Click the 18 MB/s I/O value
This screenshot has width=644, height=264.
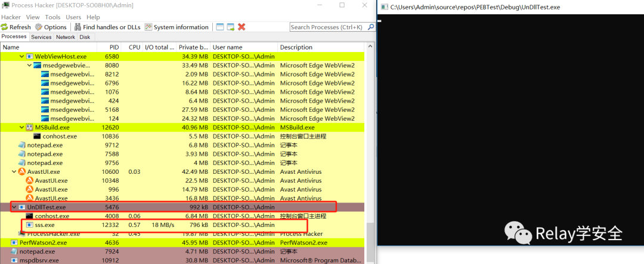coord(163,225)
